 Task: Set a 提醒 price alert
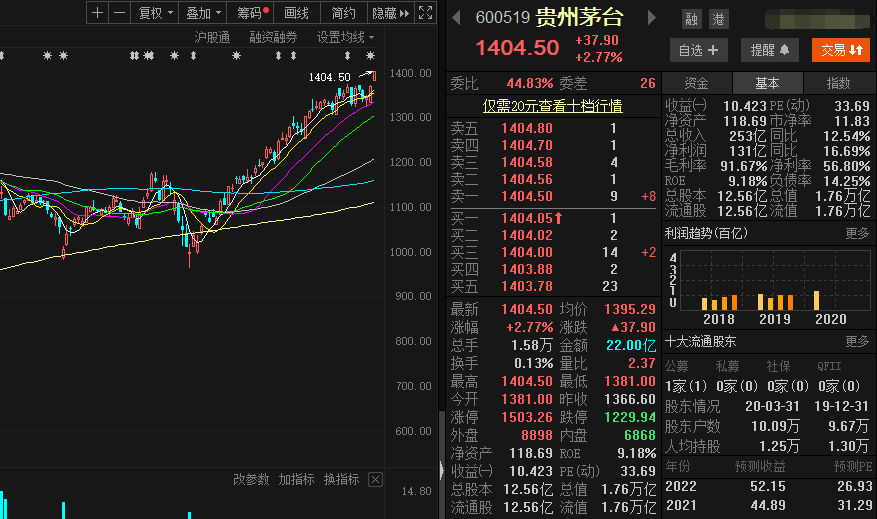coord(770,50)
